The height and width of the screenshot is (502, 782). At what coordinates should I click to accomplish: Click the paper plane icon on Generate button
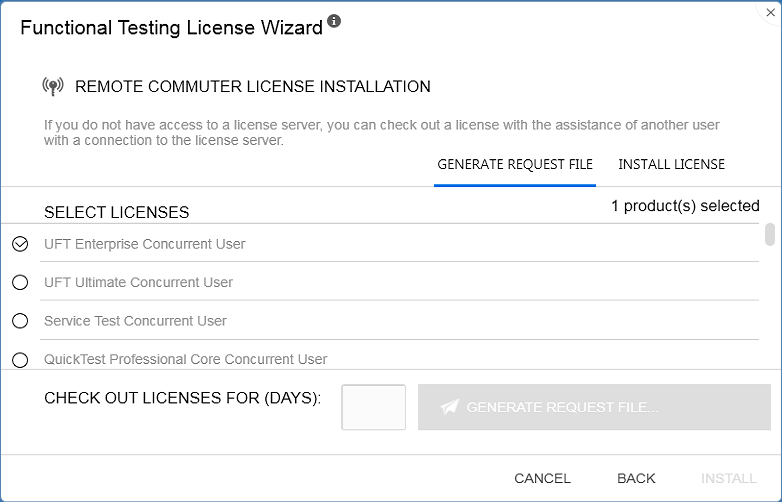pos(450,407)
